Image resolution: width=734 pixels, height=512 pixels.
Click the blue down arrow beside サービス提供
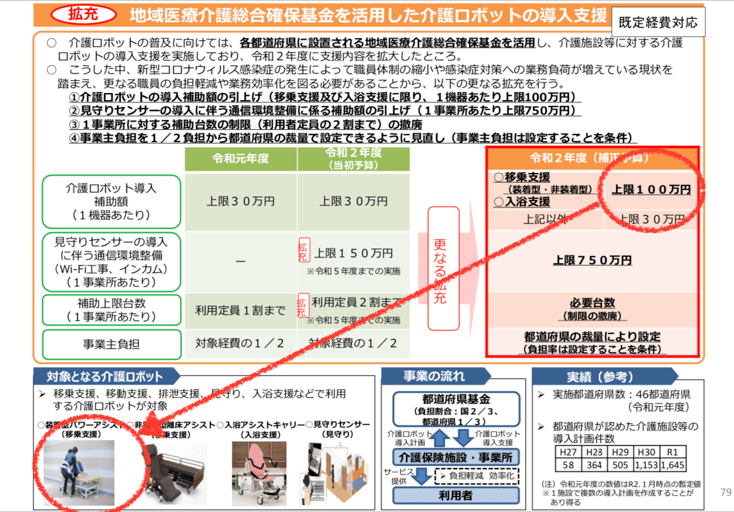click(423, 476)
